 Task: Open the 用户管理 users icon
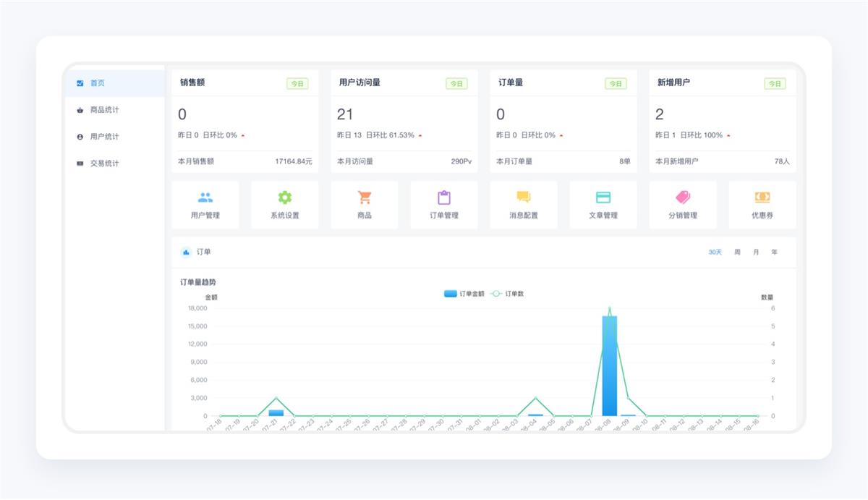click(x=205, y=198)
